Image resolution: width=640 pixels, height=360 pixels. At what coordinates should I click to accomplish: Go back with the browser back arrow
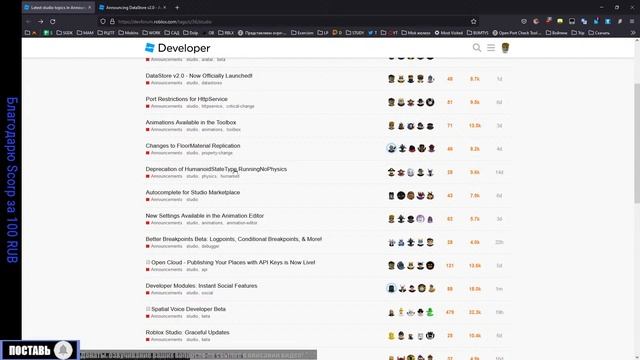coord(28,21)
